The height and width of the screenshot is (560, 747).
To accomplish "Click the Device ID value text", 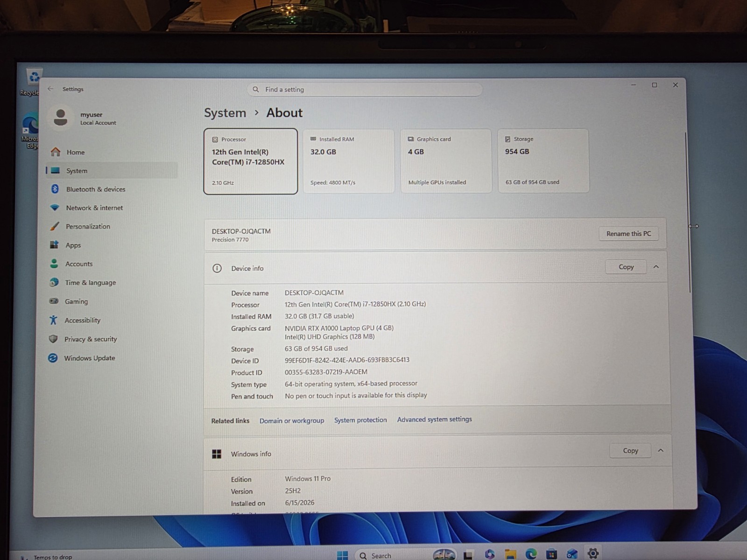I will pyautogui.click(x=347, y=360).
